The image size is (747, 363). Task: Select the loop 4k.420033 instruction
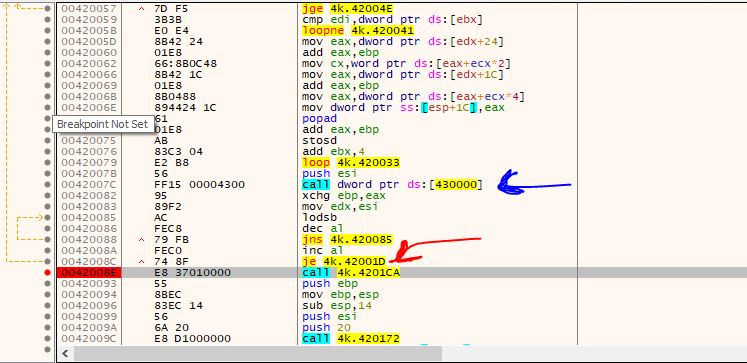(351, 162)
